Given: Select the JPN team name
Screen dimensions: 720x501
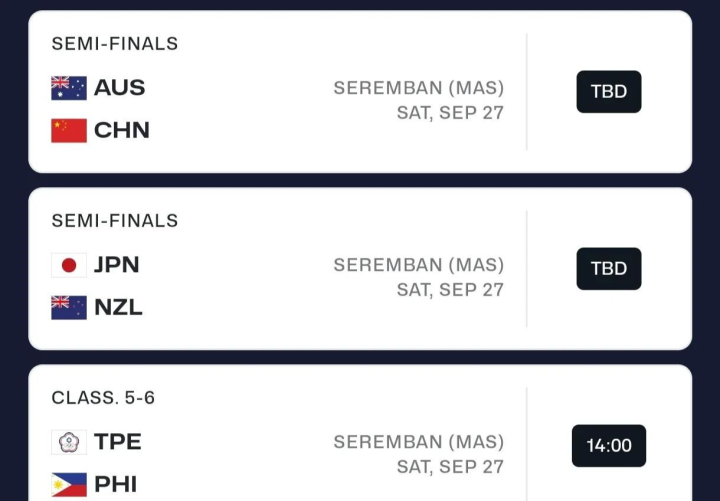Looking at the screenshot, I should tap(116, 265).
